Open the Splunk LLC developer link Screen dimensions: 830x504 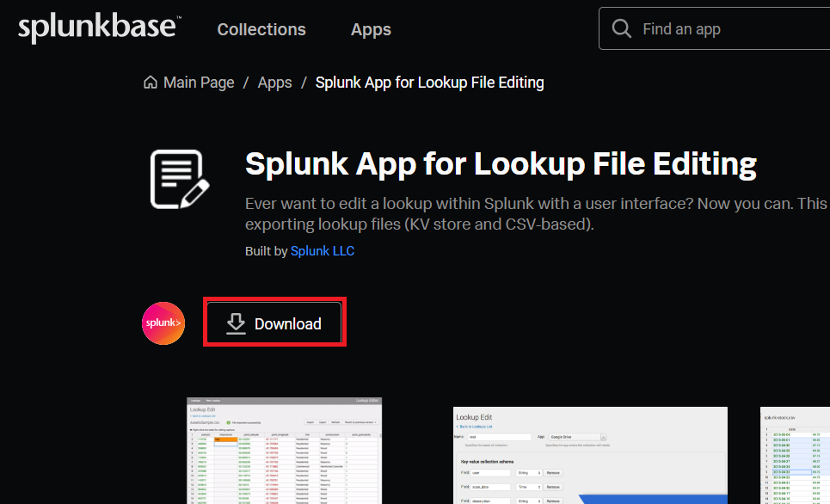pos(322,251)
